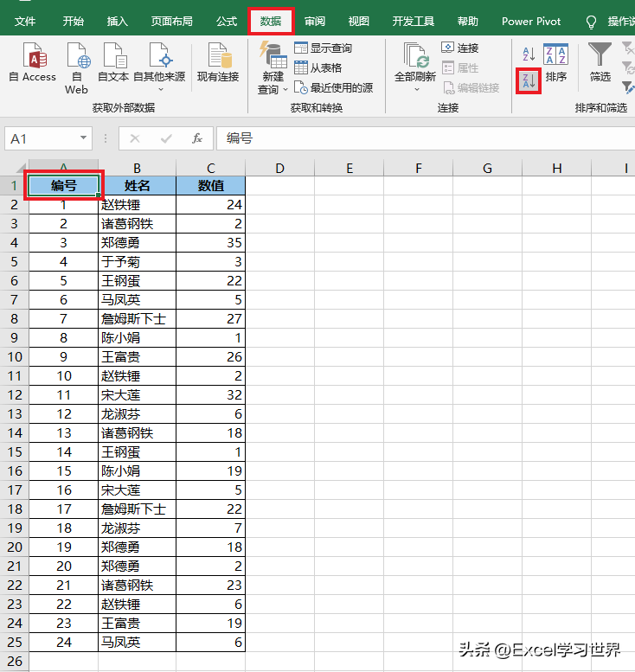The image size is (635, 672).
Task: Expand Refresh All dropdown arrow
Action: (x=417, y=90)
